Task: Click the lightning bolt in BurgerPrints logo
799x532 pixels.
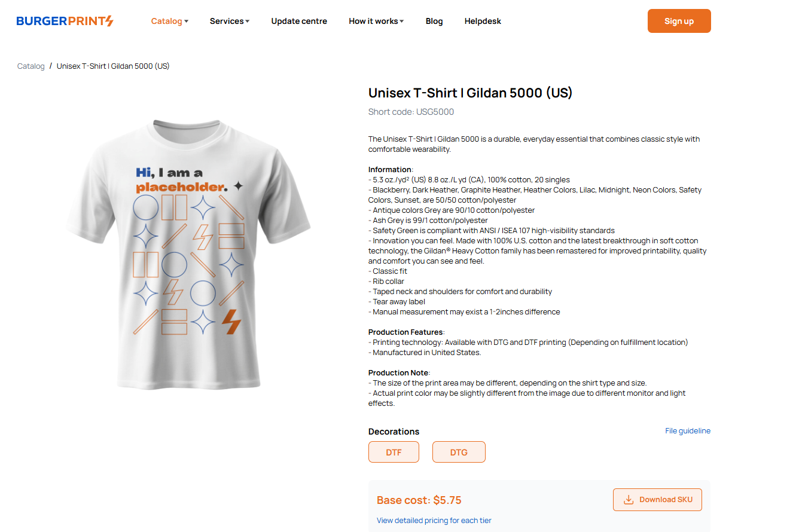Action: (x=109, y=21)
